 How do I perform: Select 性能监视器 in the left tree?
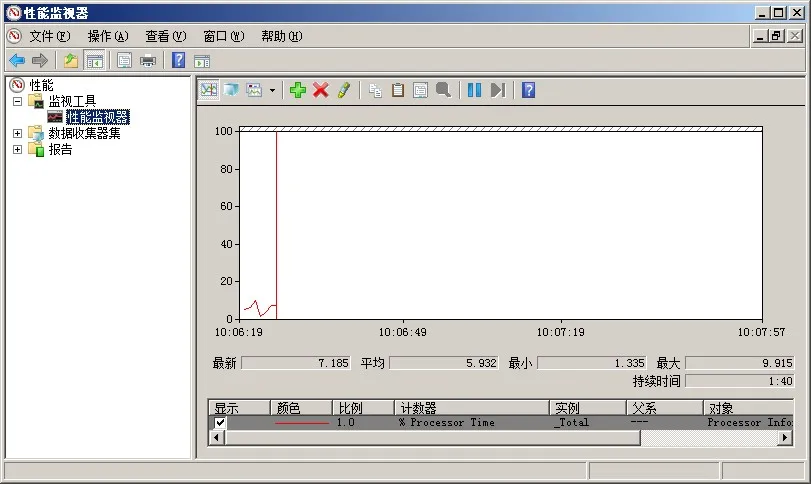click(x=97, y=117)
